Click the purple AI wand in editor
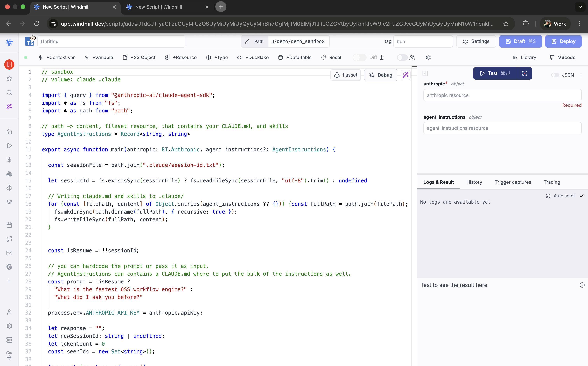Viewport: 588px width, 366px height. coord(405,75)
